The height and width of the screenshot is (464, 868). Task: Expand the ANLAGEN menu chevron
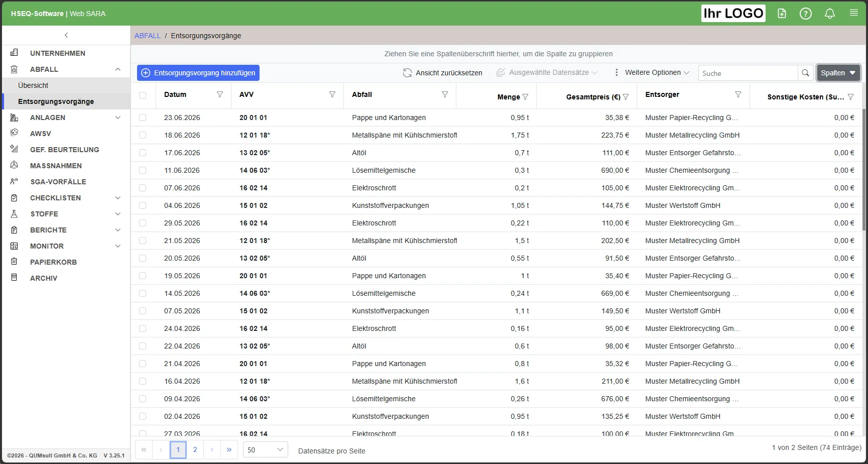(118, 118)
